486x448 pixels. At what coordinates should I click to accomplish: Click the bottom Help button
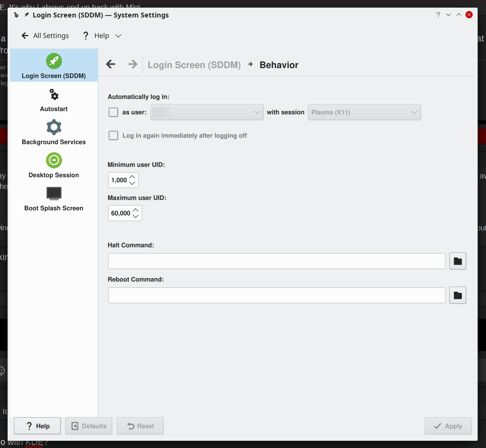[37, 426]
